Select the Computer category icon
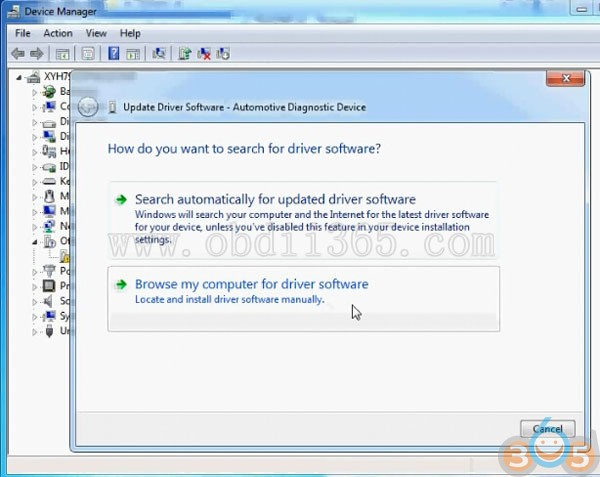The height and width of the screenshot is (477, 600). point(49,106)
